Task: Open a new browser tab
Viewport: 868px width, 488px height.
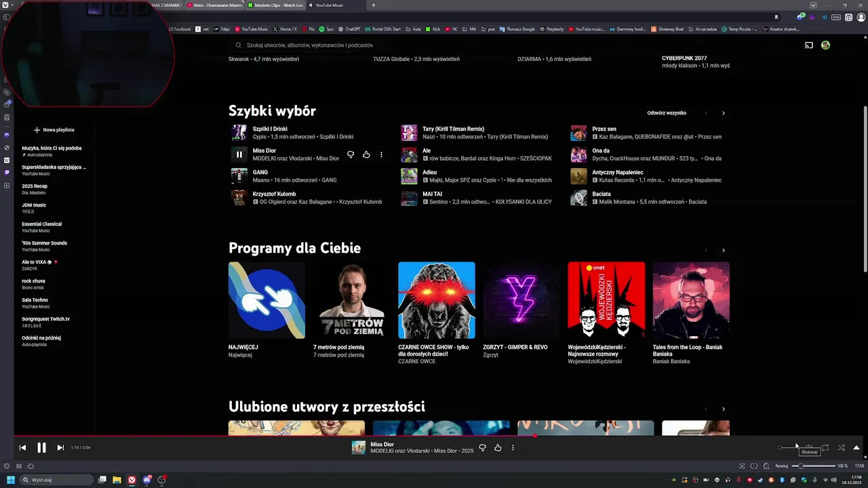Action: [373, 5]
